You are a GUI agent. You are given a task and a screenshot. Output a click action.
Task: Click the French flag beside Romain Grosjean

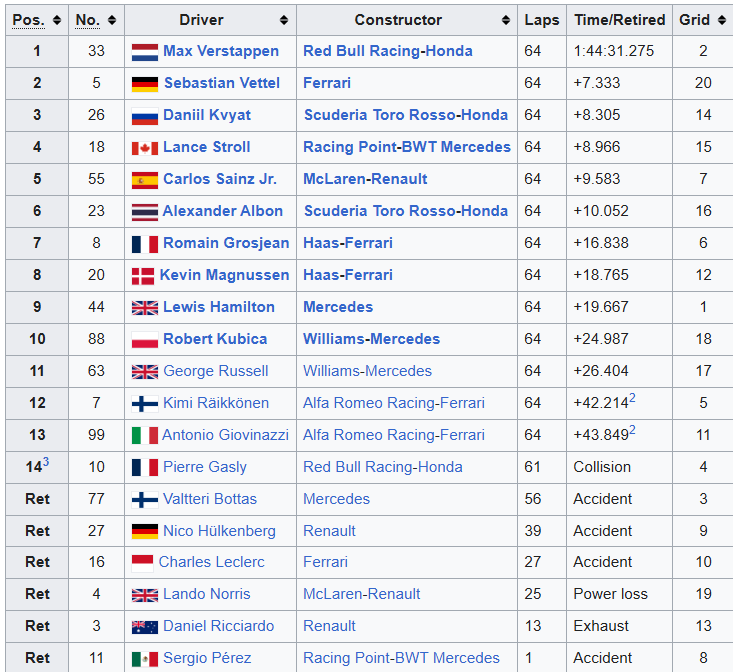(x=145, y=244)
